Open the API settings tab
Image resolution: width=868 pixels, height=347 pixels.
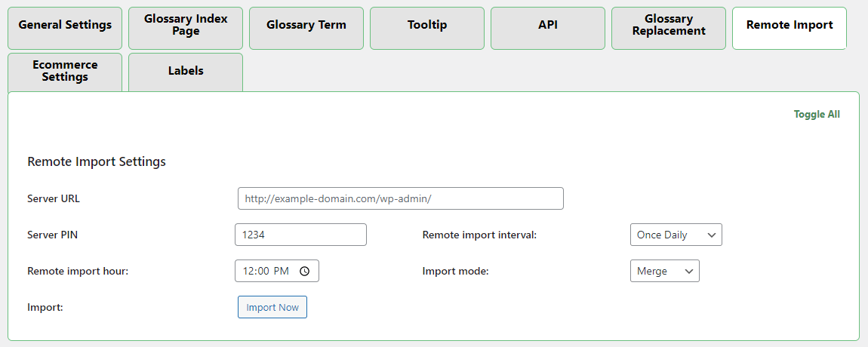click(548, 25)
